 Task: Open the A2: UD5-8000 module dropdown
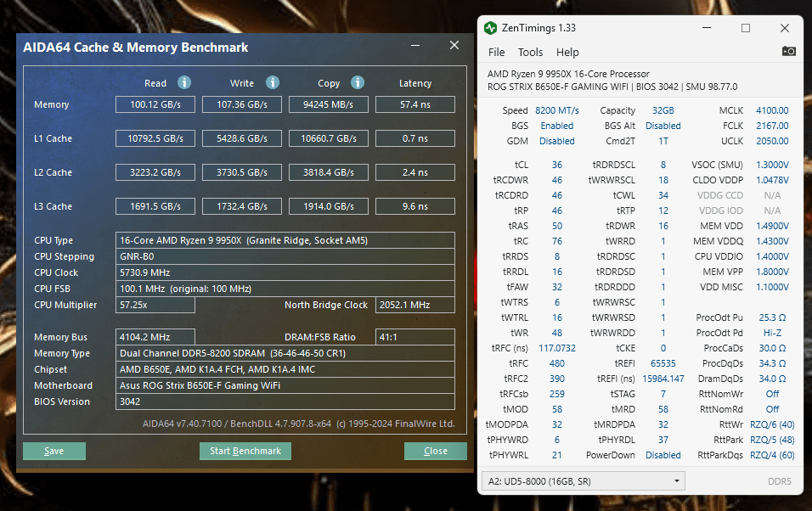pos(584,481)
